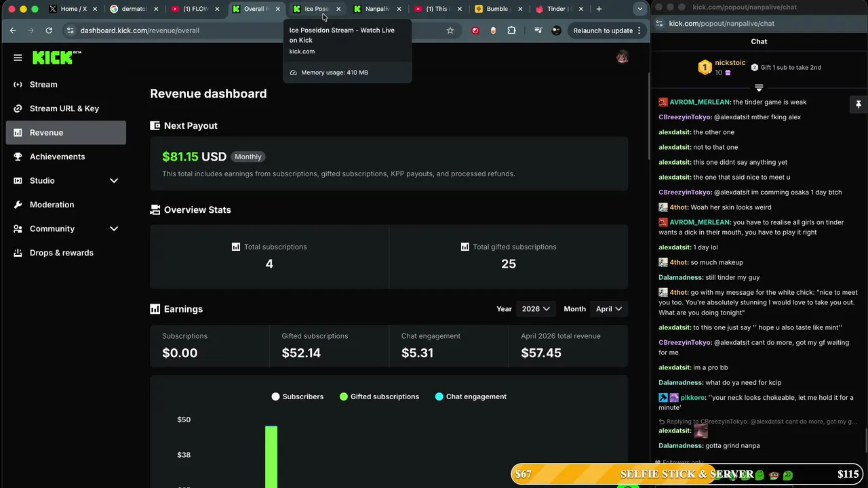Click the Kick logo
This screenshot has width=868, height=488.
[57, 58]
